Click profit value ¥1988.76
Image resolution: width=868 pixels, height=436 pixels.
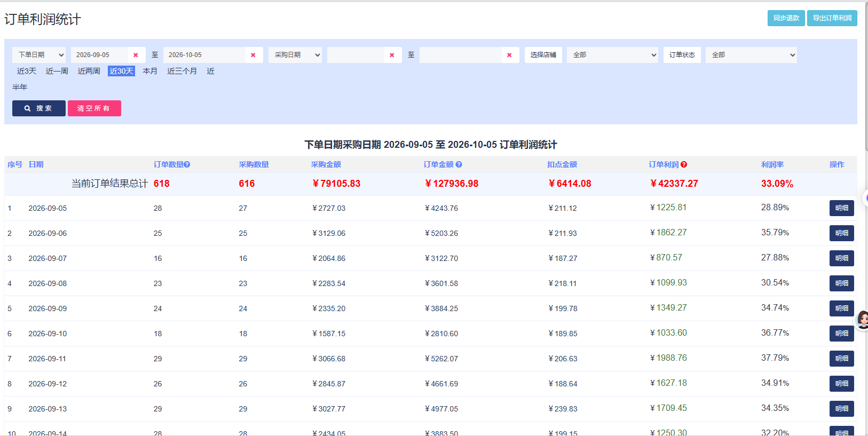[x=668, y=358]
